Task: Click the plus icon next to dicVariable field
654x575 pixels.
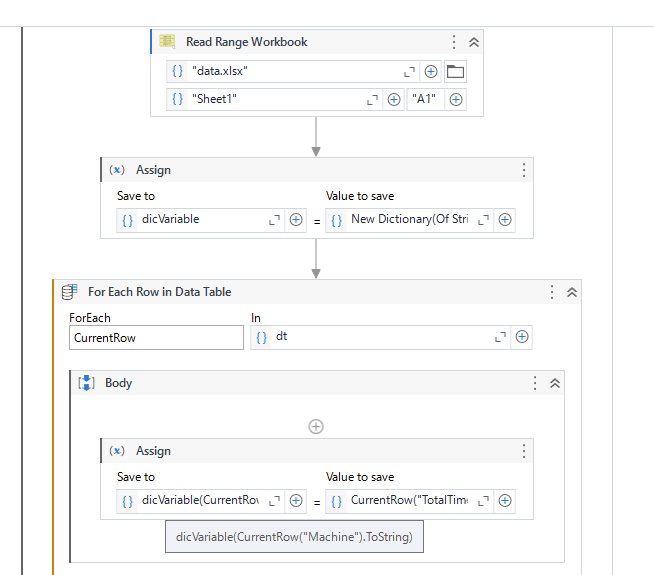Action: pos(296,220)
